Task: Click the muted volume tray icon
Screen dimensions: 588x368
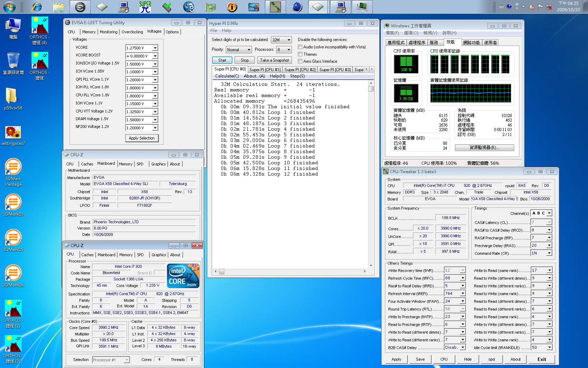Action: (532, 7)
